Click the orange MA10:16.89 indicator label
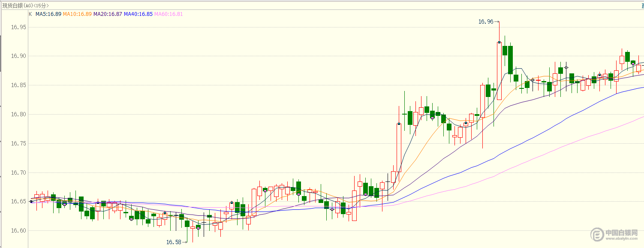This screenshot has width=644, height=248. point(77,14)
